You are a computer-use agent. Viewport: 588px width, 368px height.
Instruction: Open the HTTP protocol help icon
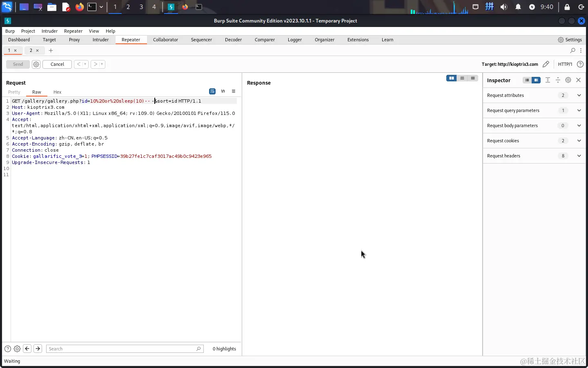(580, 64)
